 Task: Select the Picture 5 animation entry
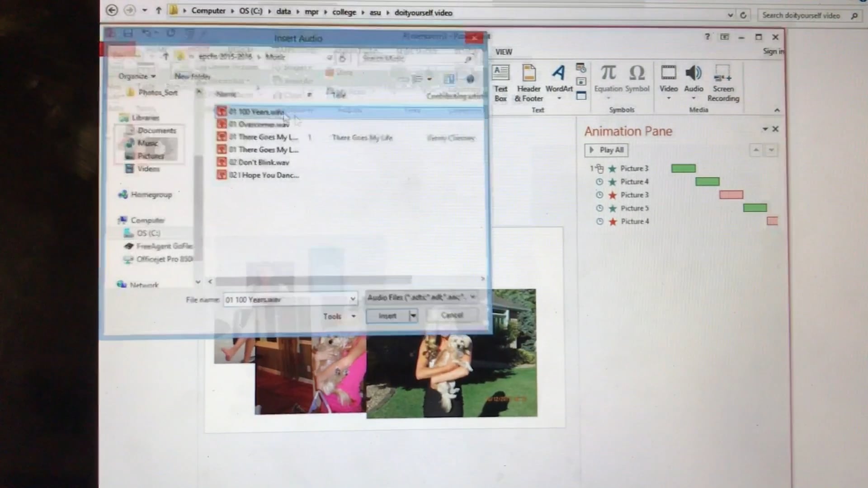(634, 208)
